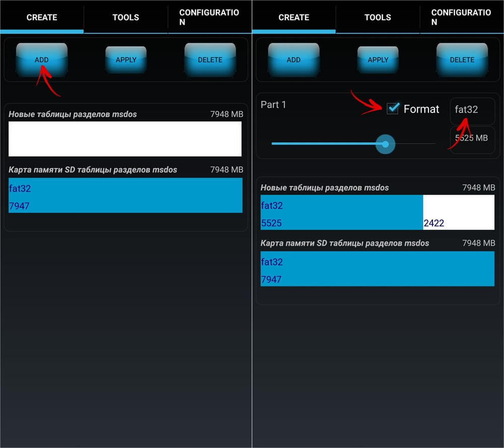Open CONFIGURATION tab in right screen
504x448 pixels.
click(462, 17)
